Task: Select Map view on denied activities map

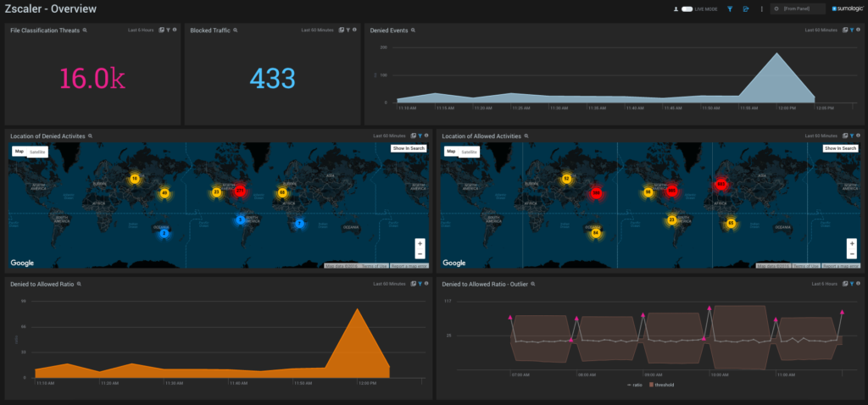Action: pos(19,151)
